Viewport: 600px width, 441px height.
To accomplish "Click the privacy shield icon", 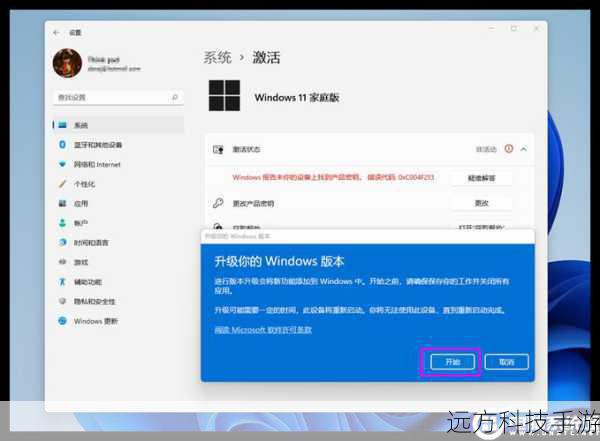I will tap(62, 301).
